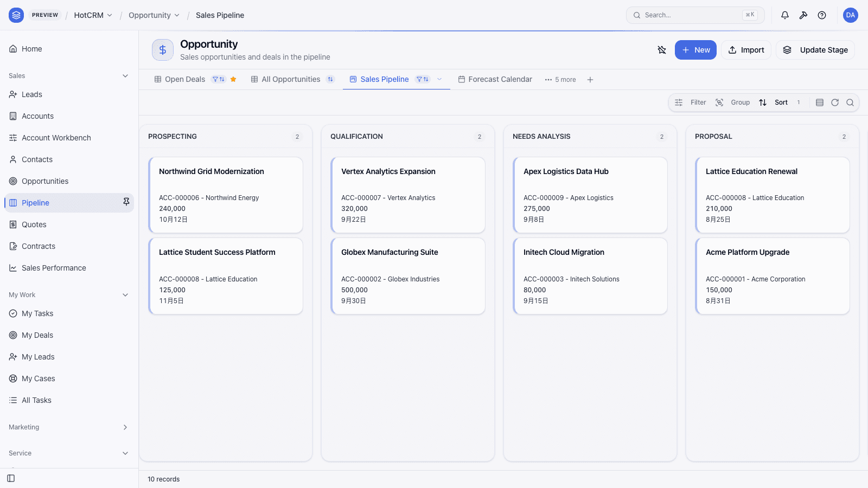Viewport: 868px width, 488px height.
Task: Click sort indicator on All Opportunities tab
Action: click(330, 79)
